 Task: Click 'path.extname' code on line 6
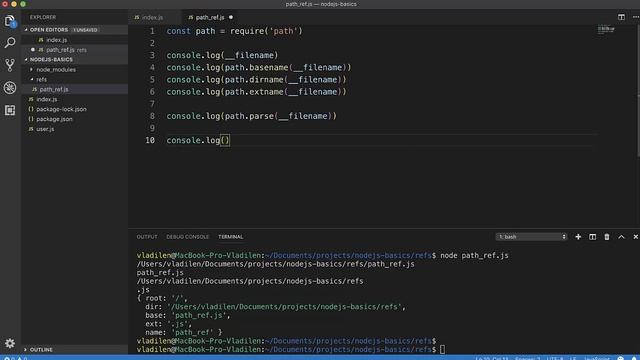(x=254, y=92)
